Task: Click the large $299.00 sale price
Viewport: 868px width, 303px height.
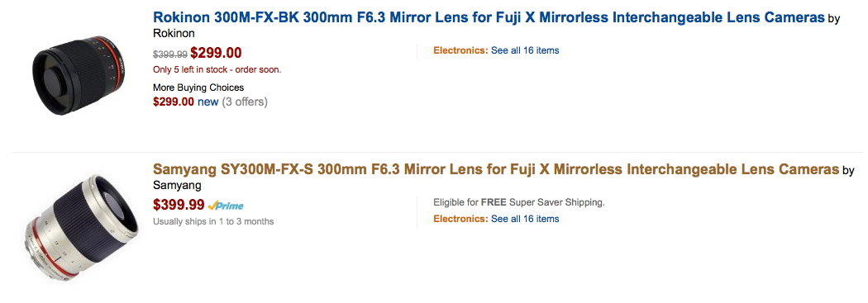Action: (216, 53)
